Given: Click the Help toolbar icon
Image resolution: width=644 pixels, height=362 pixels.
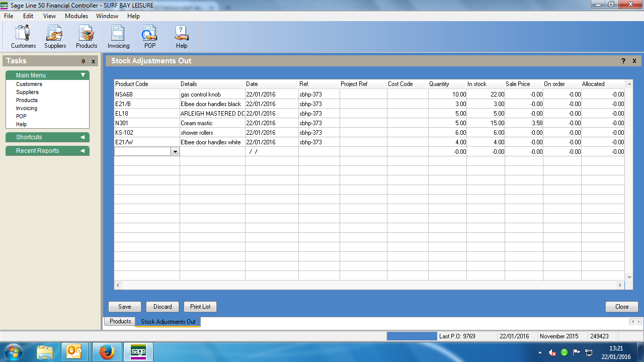Looking at the screenshot, I should [181, 37].
